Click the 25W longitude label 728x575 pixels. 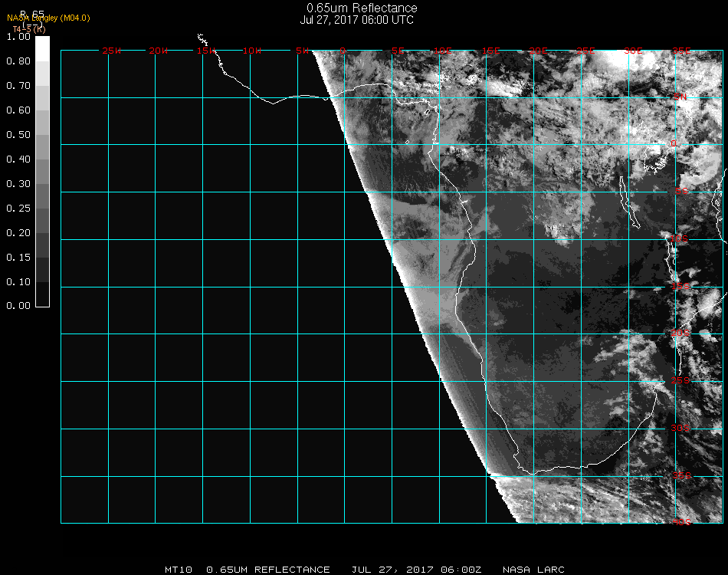(x=111, y=51)
